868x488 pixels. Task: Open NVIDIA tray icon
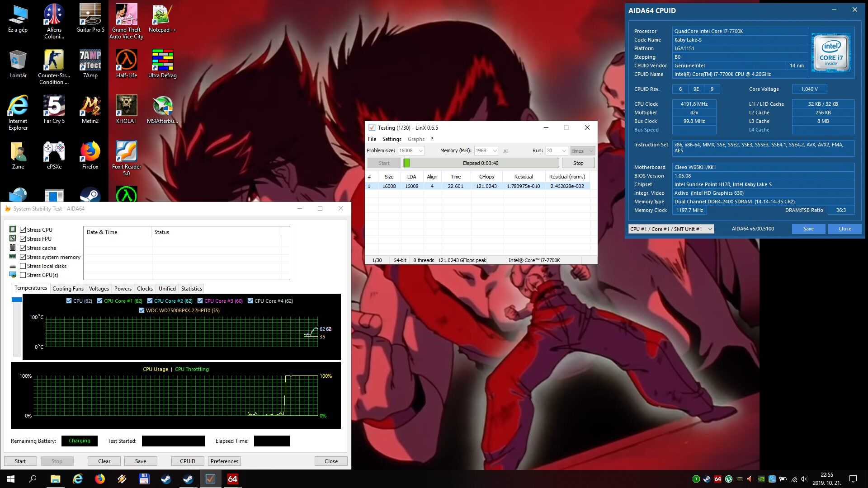click(x=761, y=479)
